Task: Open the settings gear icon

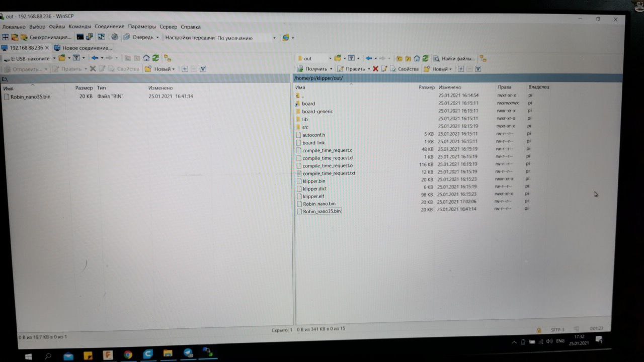Action: click(115, 37)
